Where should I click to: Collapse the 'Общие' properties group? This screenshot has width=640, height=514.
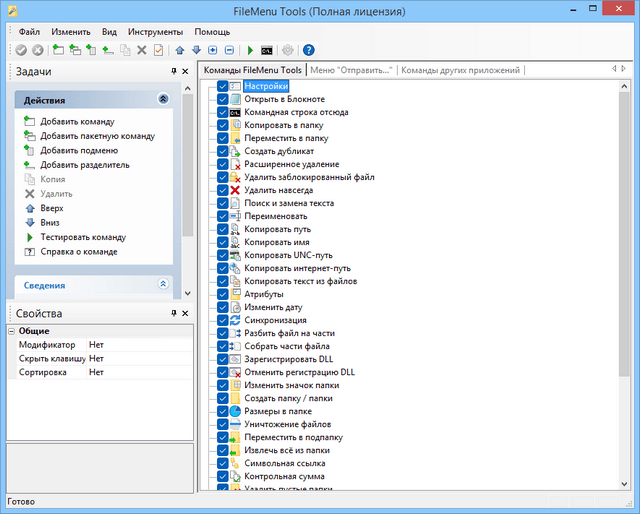[12, 331]
